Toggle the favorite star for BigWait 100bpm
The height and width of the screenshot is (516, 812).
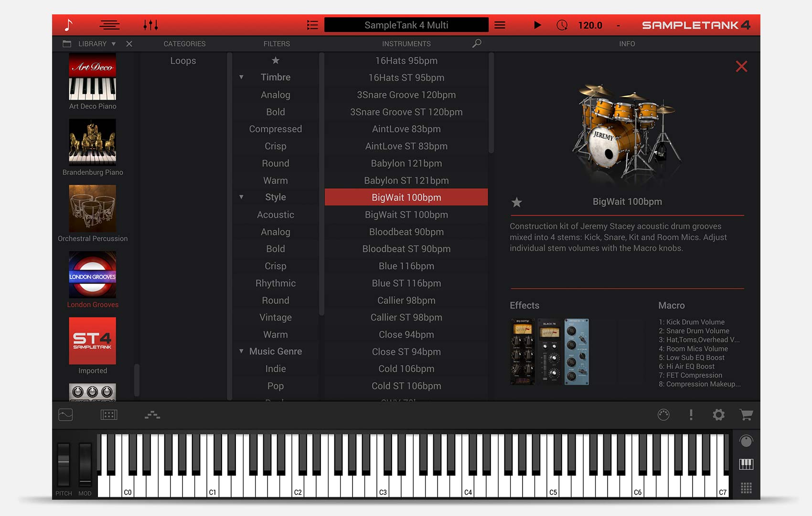517,203
